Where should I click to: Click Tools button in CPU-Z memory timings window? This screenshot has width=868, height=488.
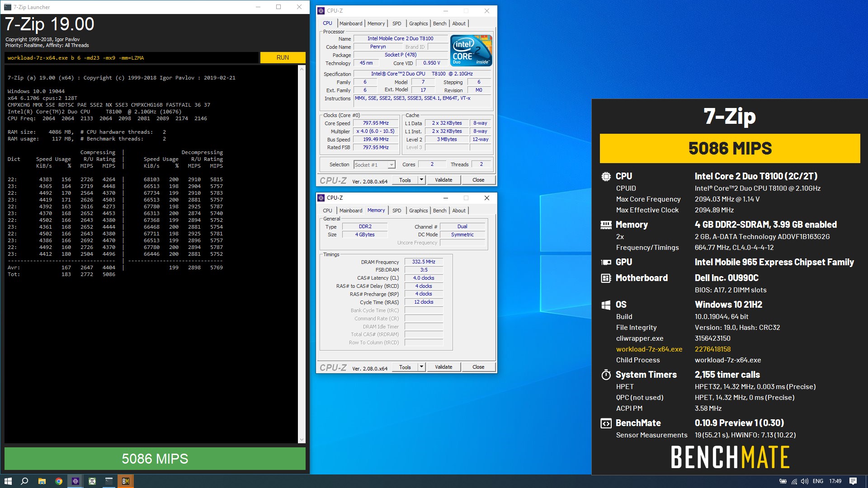405,367
